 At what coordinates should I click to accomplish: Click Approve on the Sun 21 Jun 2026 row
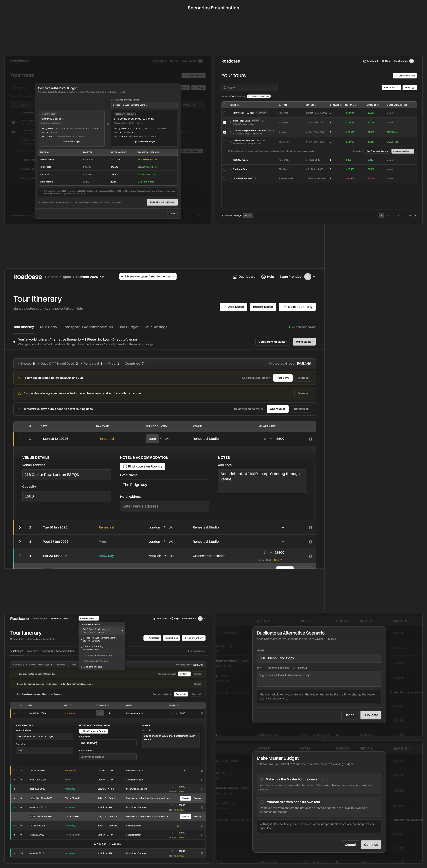[x=185, y=798]
